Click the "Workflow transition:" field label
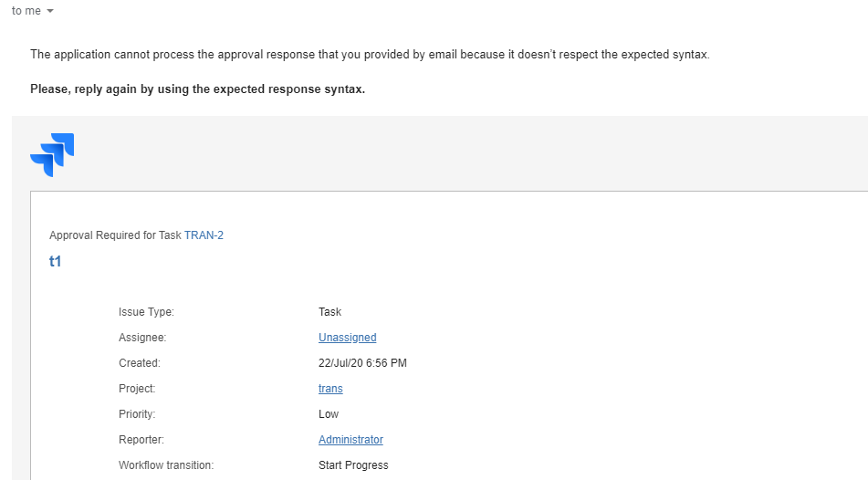This screenshot has height=480, width=868. click(166, 465)
